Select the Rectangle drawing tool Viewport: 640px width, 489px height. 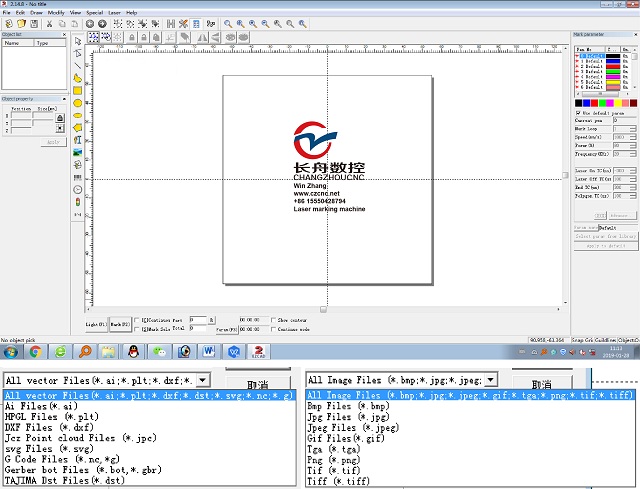[x=78, y=91]
